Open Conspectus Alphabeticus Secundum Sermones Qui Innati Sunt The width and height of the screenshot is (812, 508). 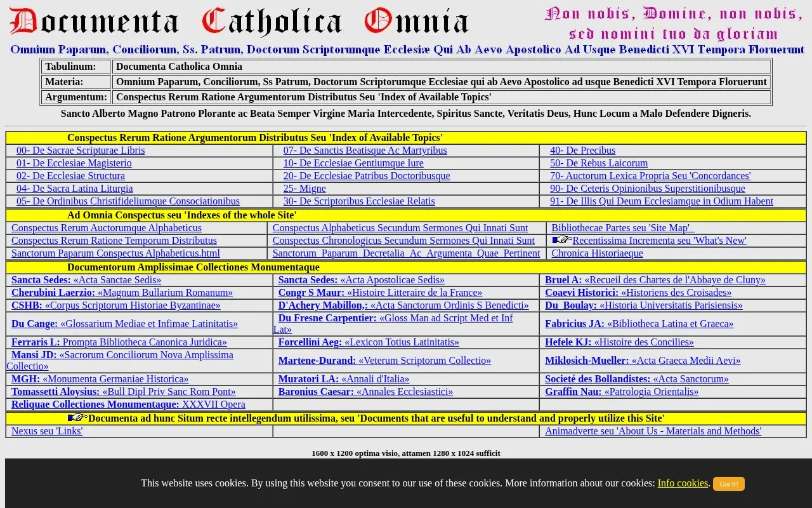point(400,228)
